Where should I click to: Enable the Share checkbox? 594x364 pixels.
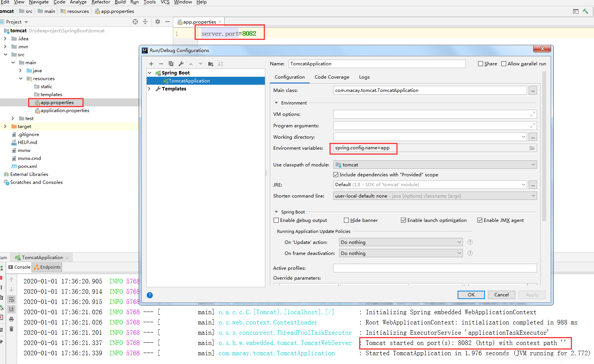pyautogui.click(x=480, y=64)
